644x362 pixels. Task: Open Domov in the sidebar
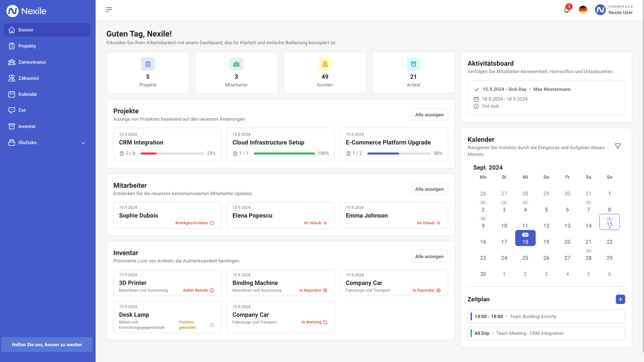tap(47, 30)
